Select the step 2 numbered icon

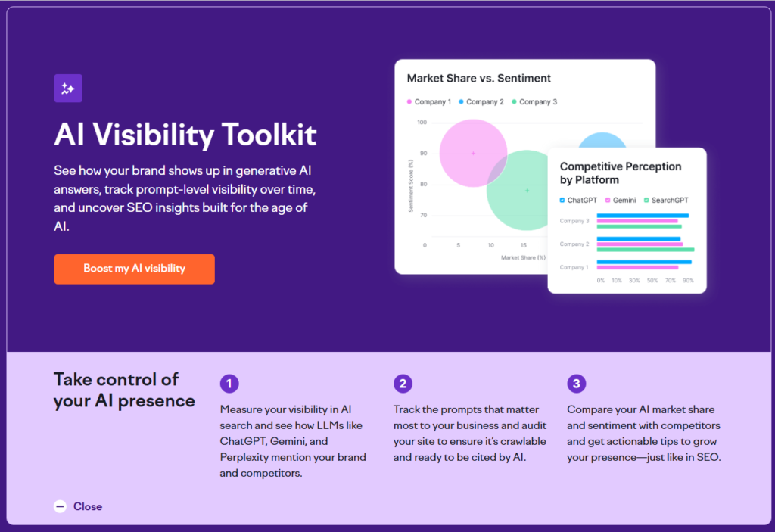click(x=403, y=384)
